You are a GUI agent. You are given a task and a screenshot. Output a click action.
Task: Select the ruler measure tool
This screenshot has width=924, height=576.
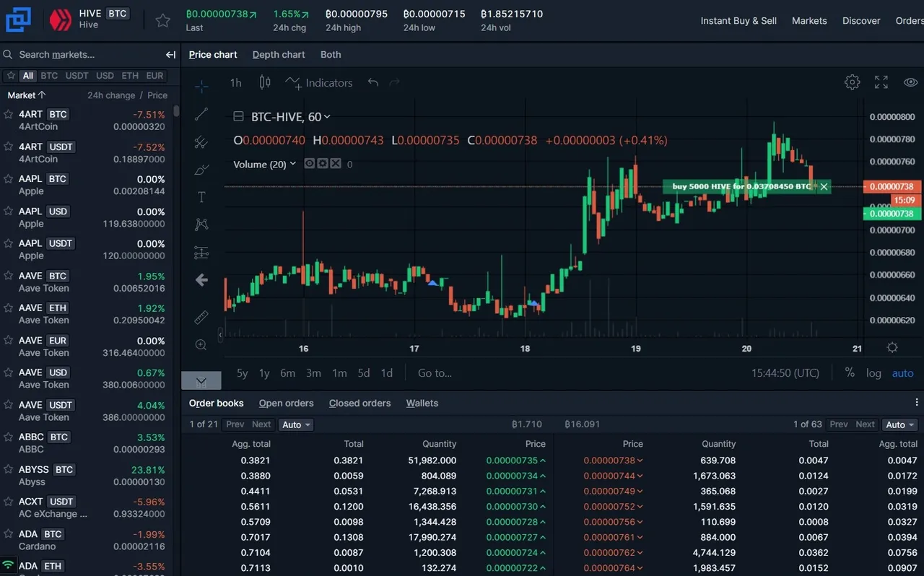tap(201, 317)
